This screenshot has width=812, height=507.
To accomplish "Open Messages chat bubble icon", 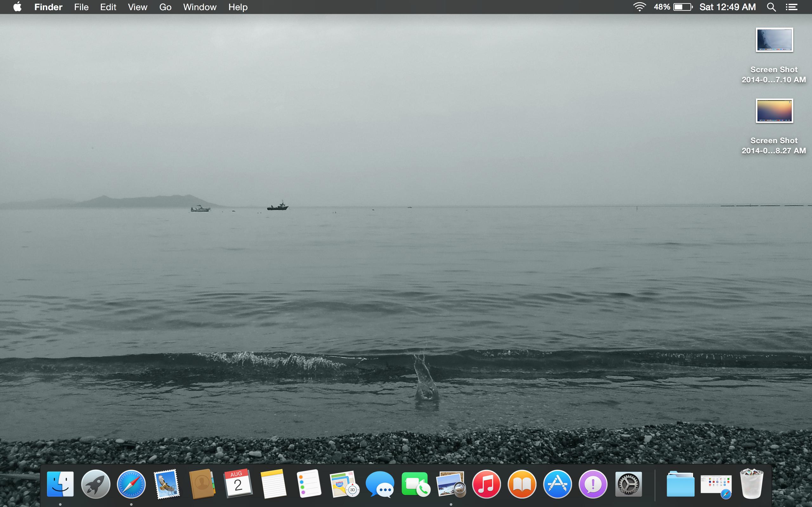I will 380,484.
